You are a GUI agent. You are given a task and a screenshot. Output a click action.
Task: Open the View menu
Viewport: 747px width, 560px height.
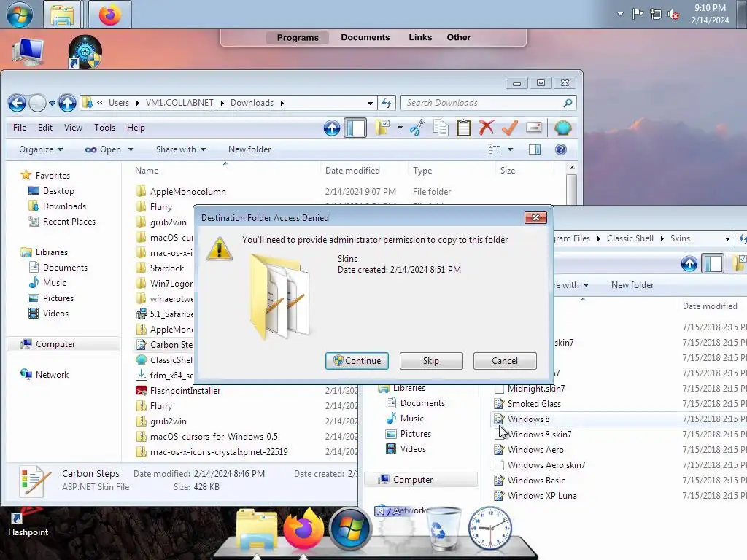point(74,128)
